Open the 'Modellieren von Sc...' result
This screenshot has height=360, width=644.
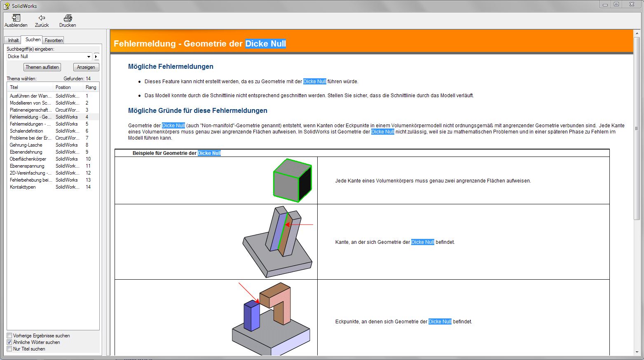pos(53,103)
